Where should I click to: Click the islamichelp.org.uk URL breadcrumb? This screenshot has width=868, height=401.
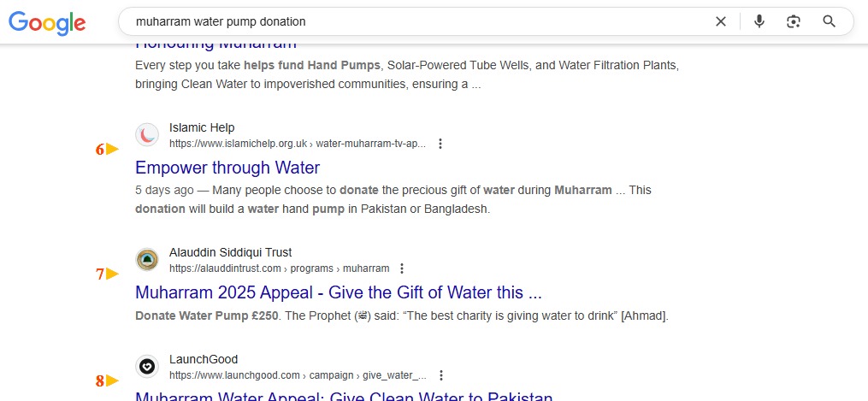coord(297,144)
